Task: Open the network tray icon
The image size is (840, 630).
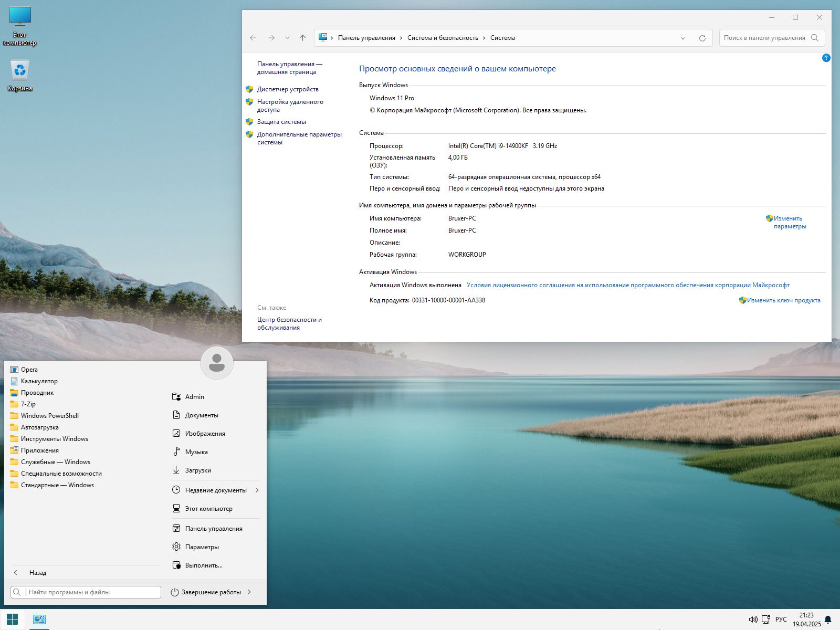Action: (x=766, y=619)
